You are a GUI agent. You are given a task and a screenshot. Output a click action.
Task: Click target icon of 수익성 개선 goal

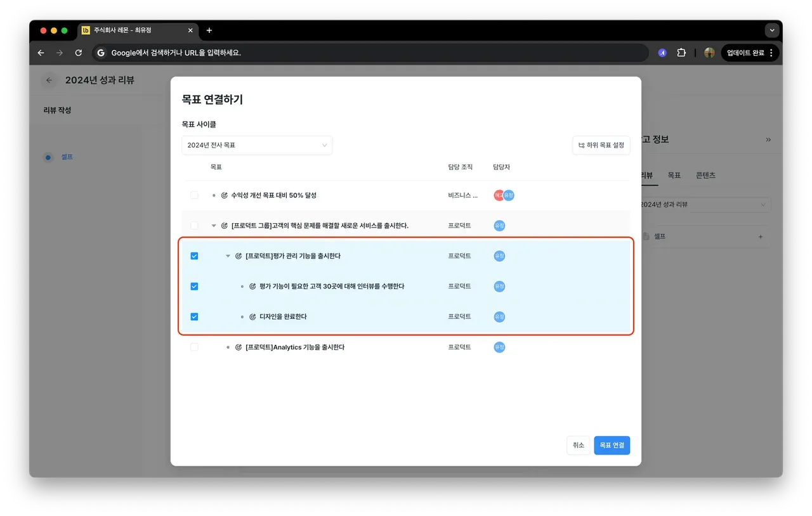(225, 195)
